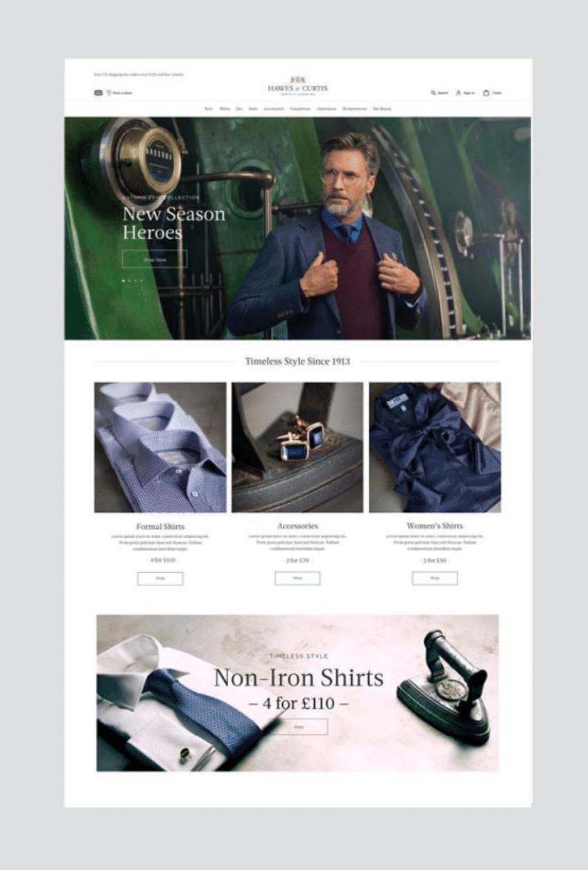Screen dimensions: 588x870
Task: Open The Brand navigation item
Action: [381, 109]
